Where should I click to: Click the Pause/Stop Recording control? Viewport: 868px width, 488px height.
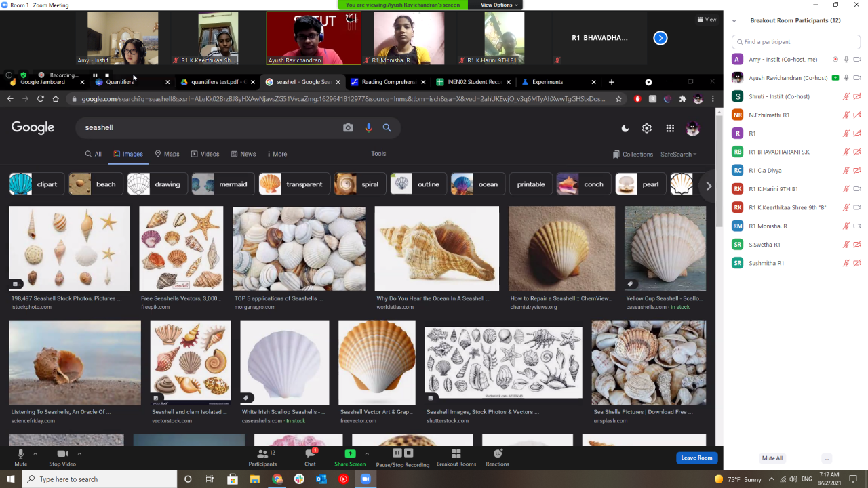click(x=403, y=456)
